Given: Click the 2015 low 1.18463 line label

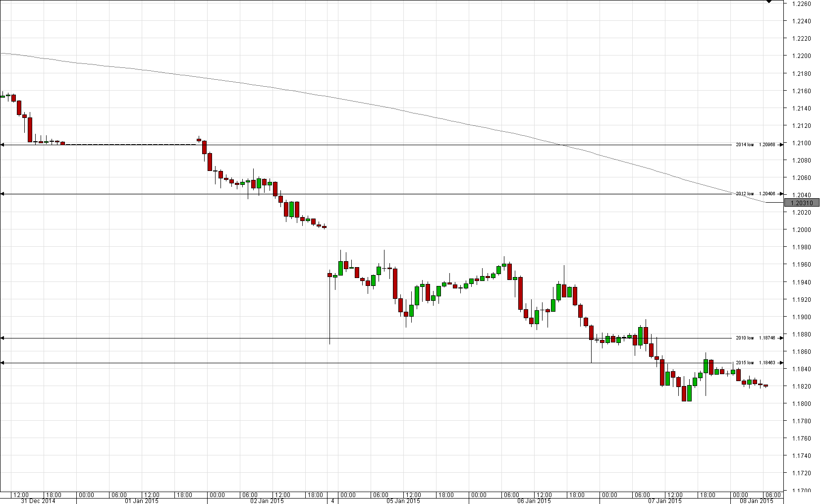Looking at the screenshot, I should [x=755, y=363].
